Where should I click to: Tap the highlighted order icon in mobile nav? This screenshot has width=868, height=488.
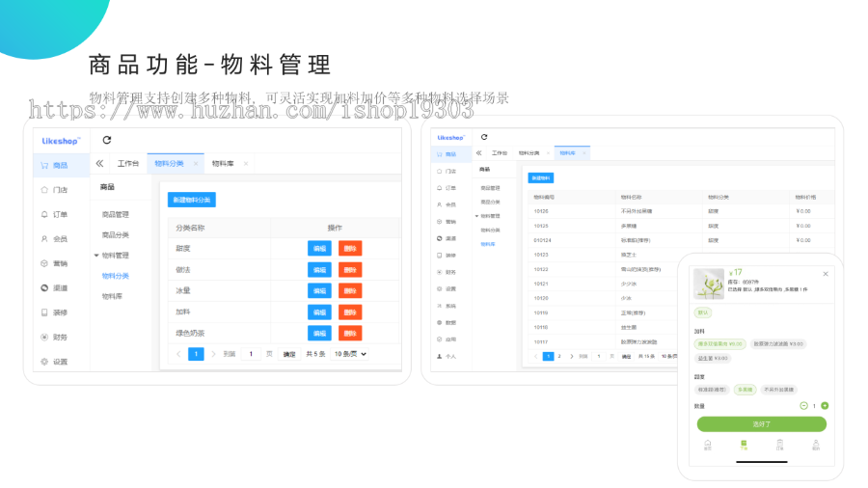744,445
